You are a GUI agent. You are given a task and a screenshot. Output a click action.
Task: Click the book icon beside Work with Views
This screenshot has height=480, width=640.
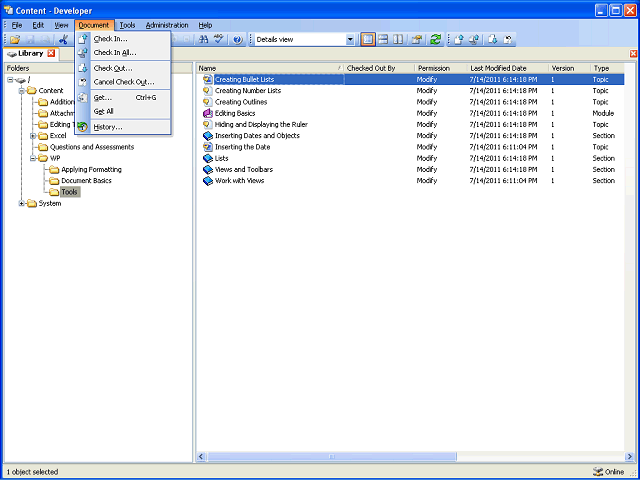click(208, 180)
